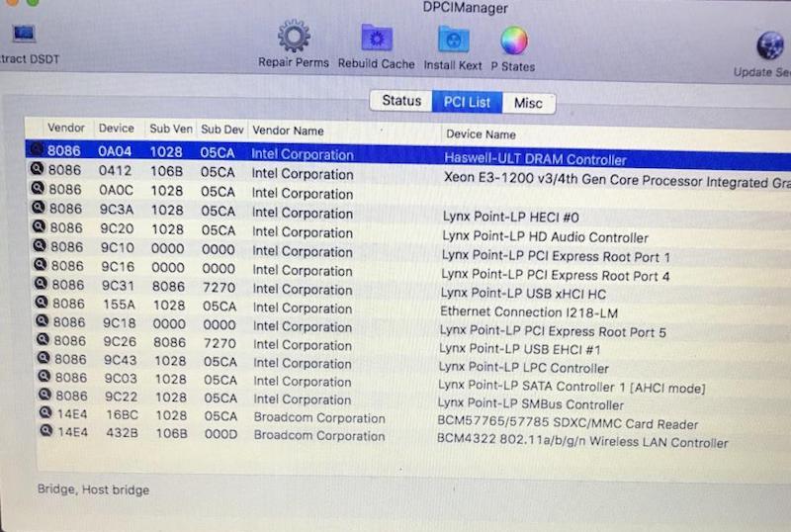
Task: Select the Lynx Point-LP HD Audio Controller row
Action: click(544, 237)
